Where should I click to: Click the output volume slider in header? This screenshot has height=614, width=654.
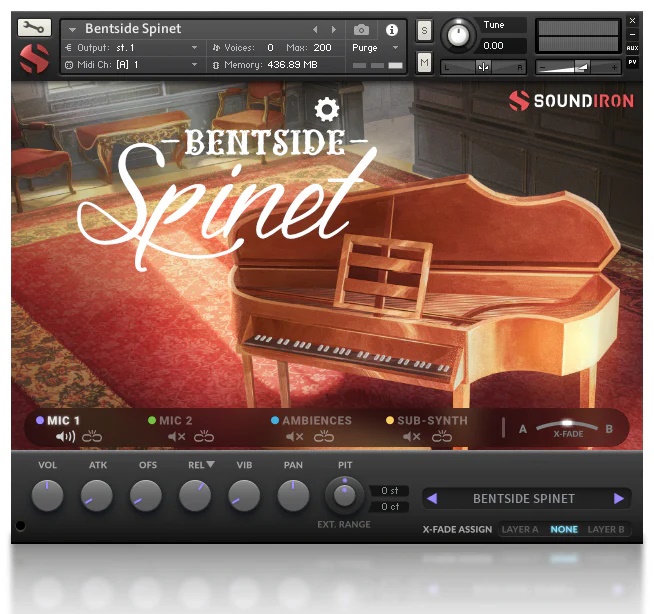(x=578, y=67)
